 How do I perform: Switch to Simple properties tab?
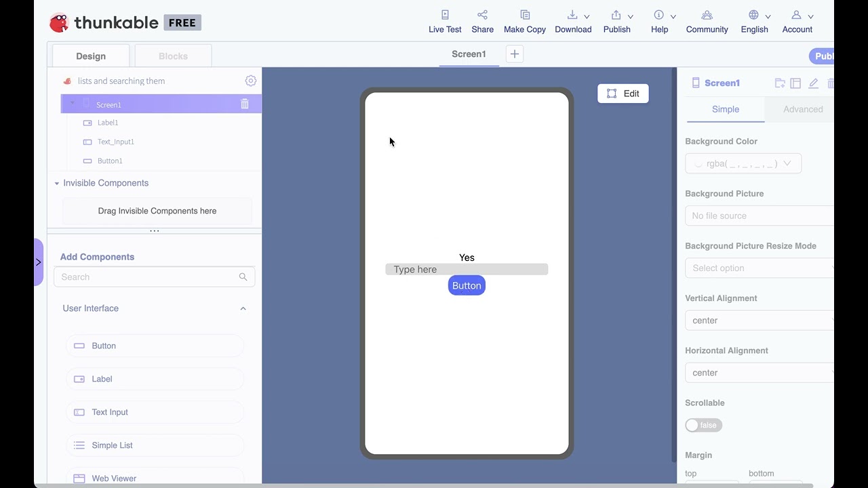[726, 109]
